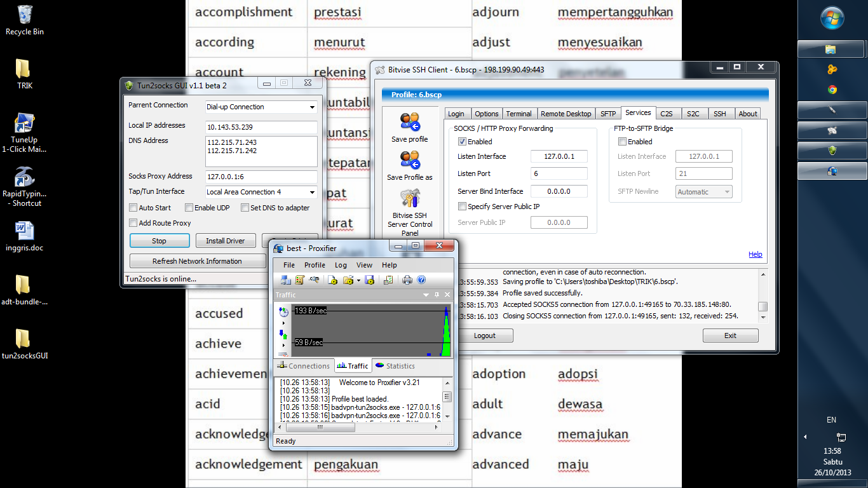Pin the Proxifier Traffic pane

point(437,295)
